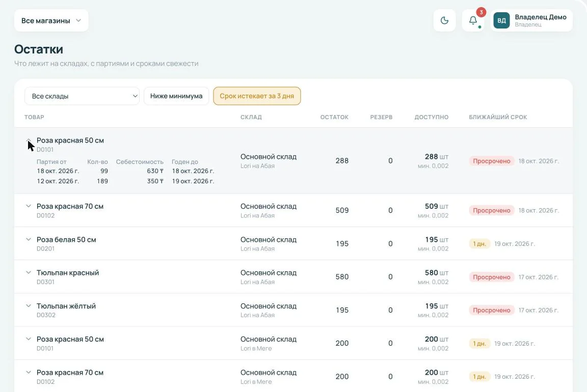Click the Тюльпан жёлтый product name
Screen dimensions: 587x392
[x=66, y=306]
